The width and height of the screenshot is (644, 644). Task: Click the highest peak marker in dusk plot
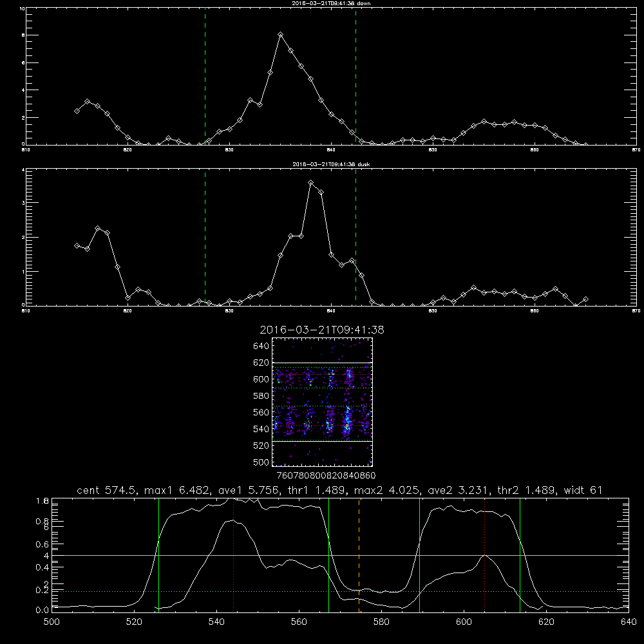(x=311, y=183)
